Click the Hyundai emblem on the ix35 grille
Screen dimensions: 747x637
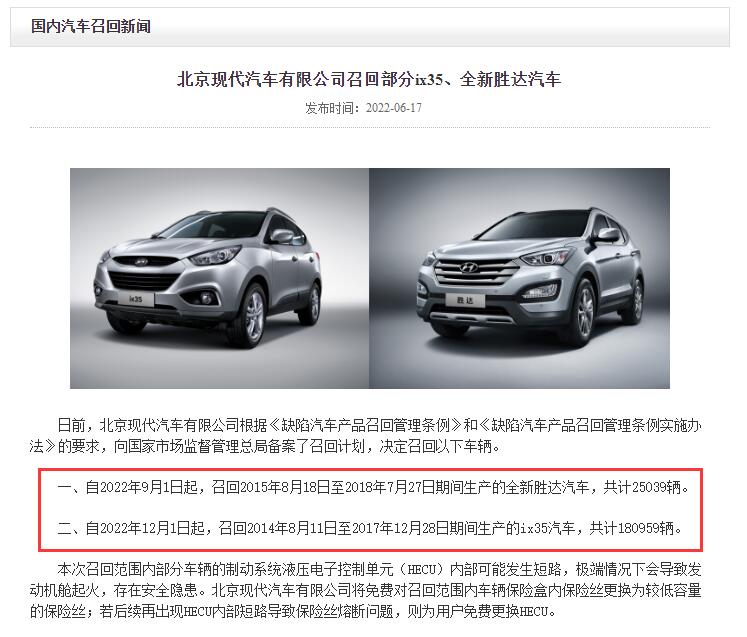(141, 262)
